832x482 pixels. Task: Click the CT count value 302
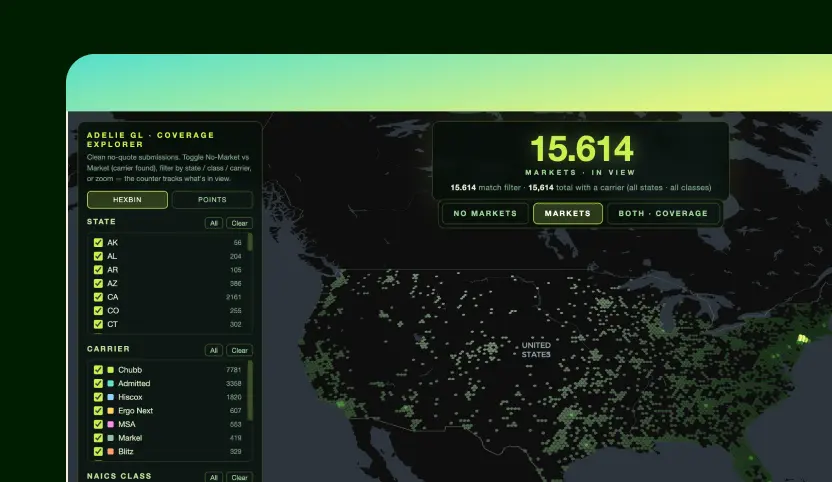(236, 324)
